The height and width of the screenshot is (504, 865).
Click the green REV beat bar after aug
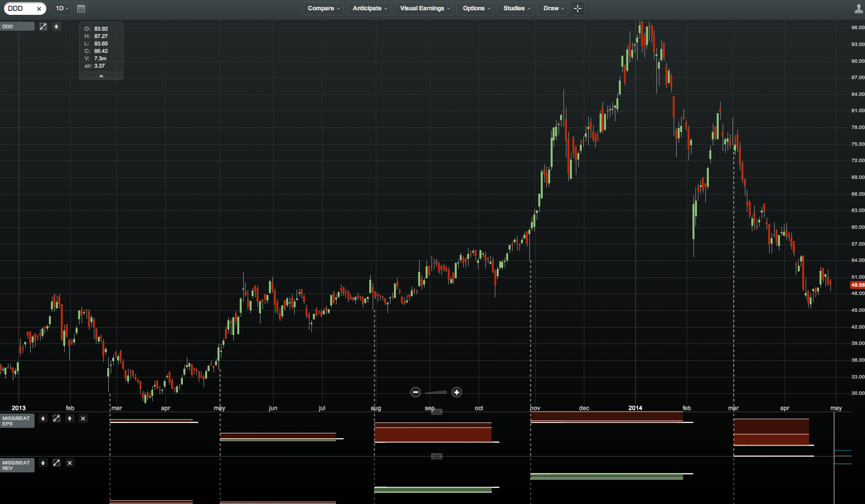pyautogui.click(x=433, y=490)
